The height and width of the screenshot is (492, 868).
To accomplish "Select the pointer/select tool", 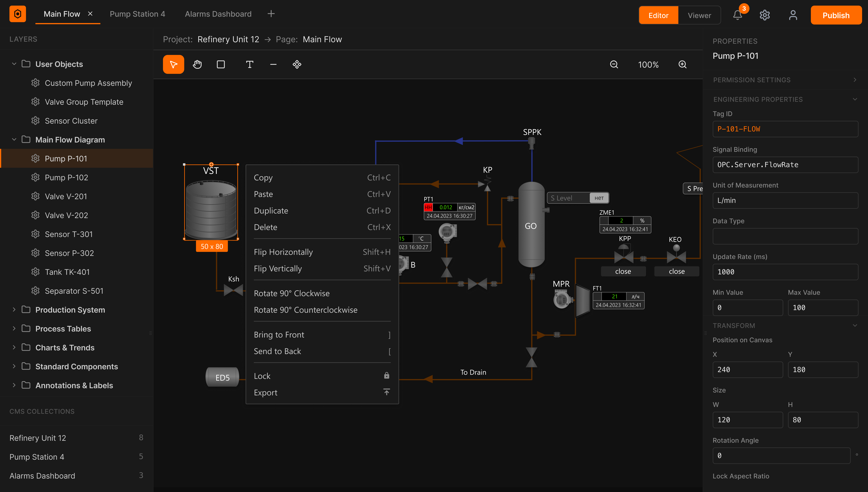I will [173, 64].
